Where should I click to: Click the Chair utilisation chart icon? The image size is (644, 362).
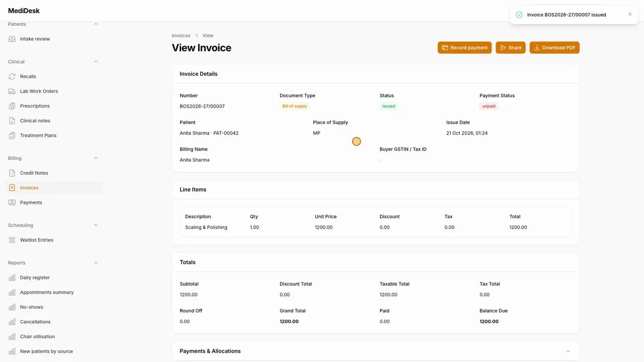12,337
